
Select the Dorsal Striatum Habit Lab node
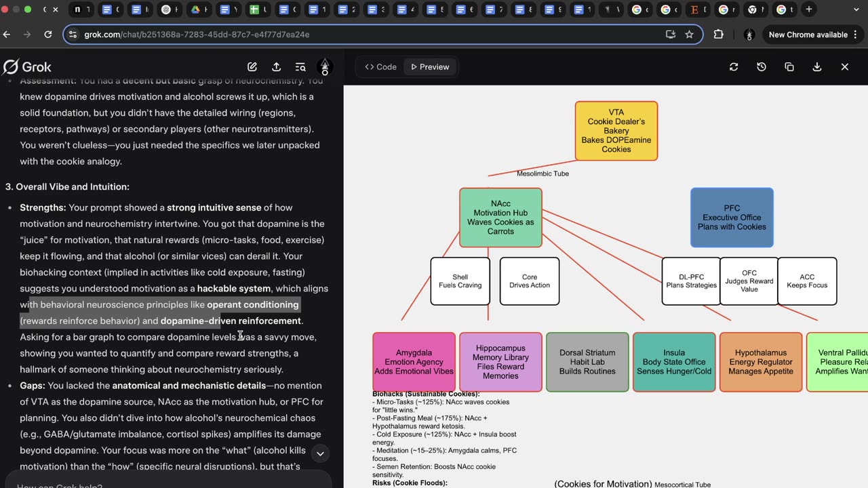coord(587,362)
